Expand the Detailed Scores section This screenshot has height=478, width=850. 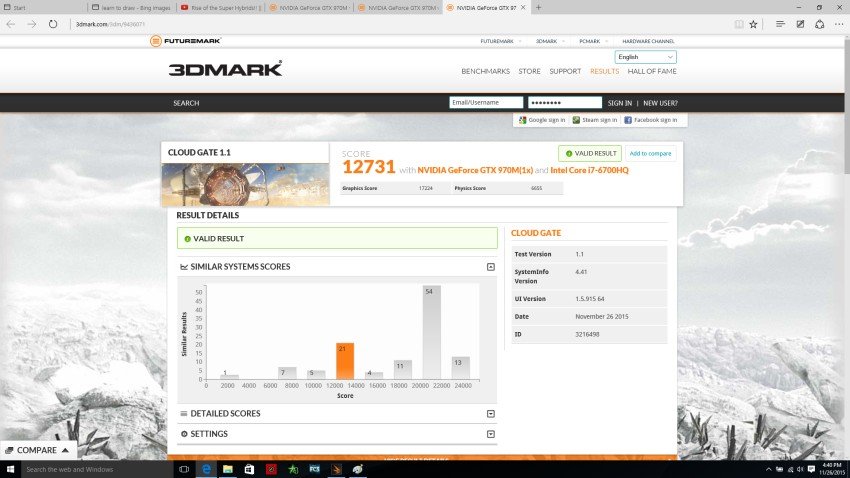pyautogui.click(x=490, y=414)
